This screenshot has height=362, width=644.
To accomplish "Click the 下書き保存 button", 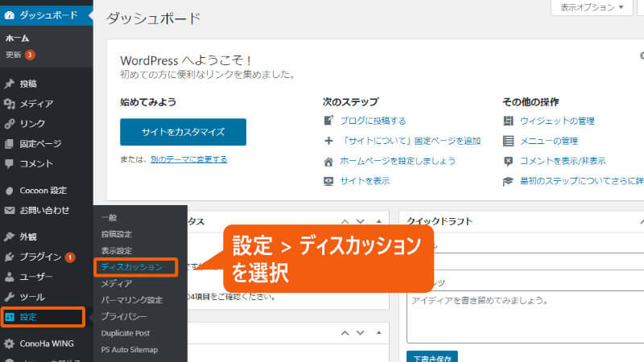I will [432, 357].
